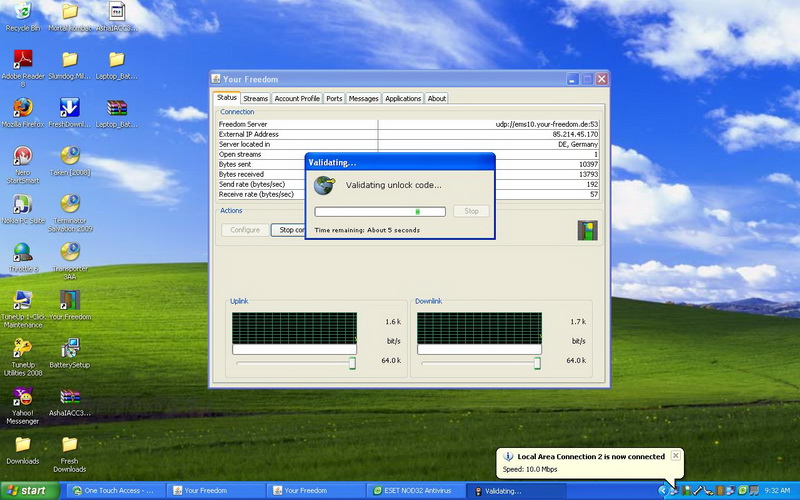Select the Freedom Server row label

click(x=243, y=124)
